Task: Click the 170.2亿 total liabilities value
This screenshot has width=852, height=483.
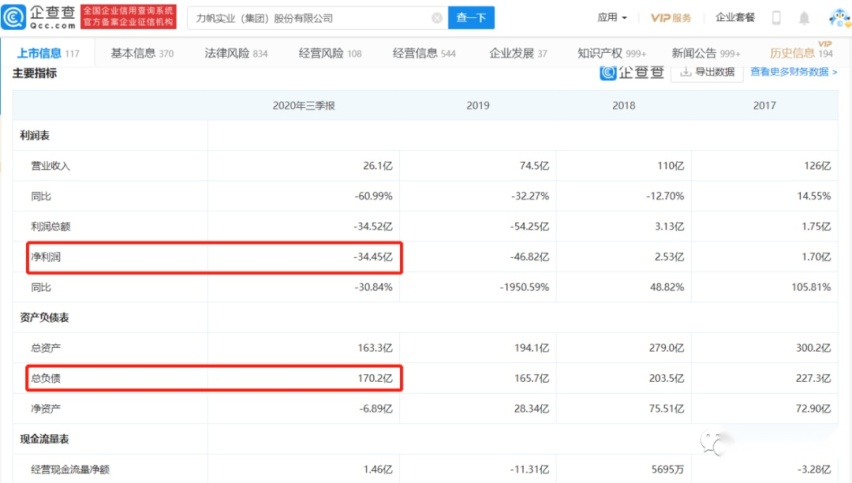Action: [375, 378]
